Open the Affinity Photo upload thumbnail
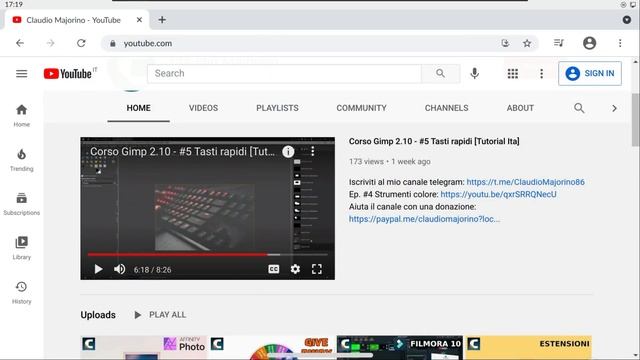Viewport: 640px width, 360px height. (x=144, y=347)
